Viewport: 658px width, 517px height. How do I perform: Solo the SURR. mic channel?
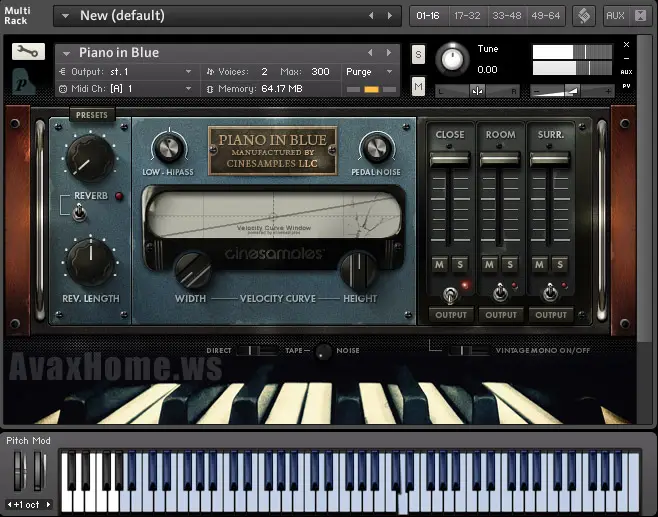560,264
